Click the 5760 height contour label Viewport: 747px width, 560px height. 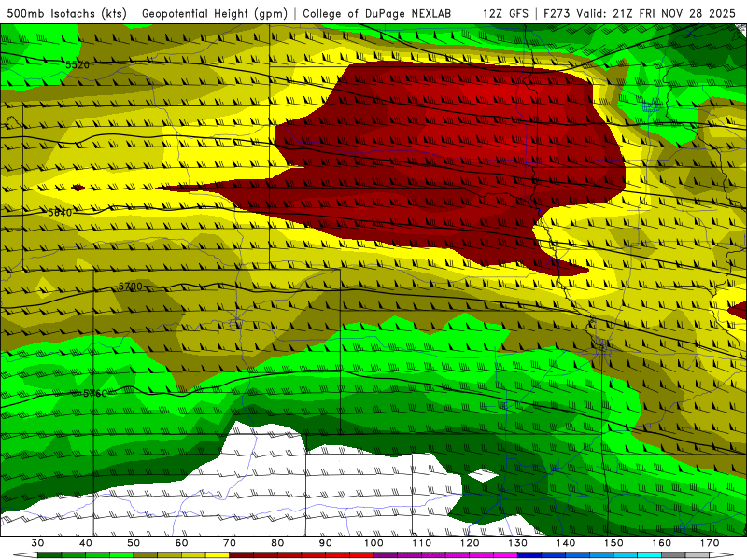coord(95,393)
